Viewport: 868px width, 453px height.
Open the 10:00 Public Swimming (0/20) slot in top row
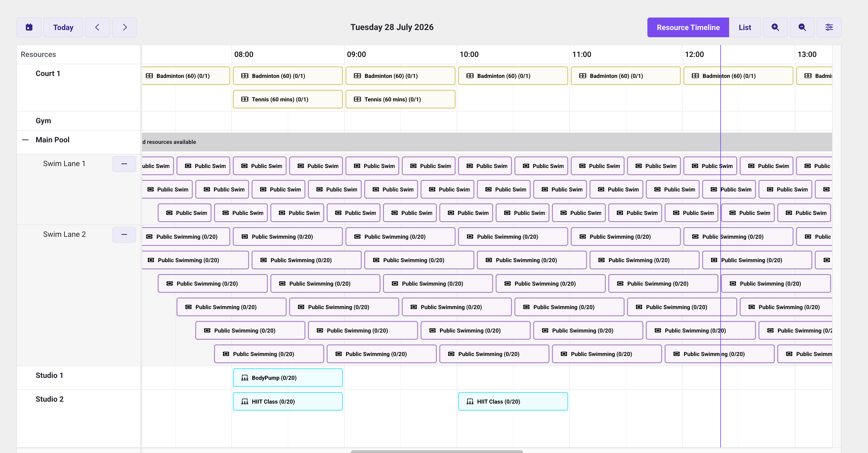[513, 237]
